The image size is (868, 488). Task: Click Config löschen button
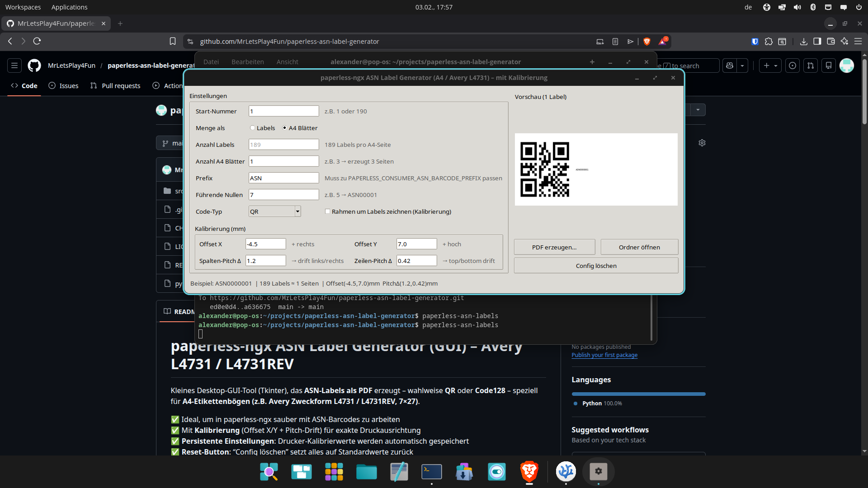coord(596,266)
